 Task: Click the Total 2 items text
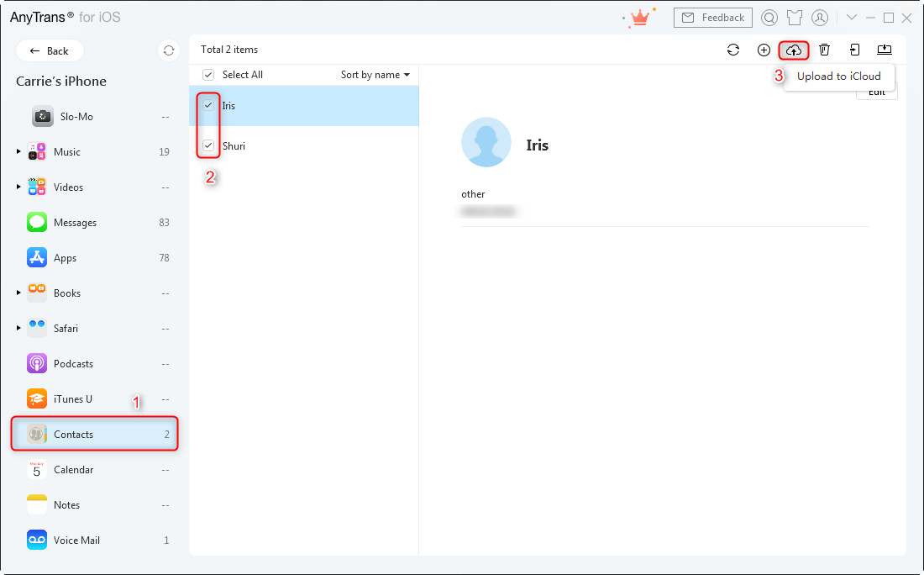point(229,50)
